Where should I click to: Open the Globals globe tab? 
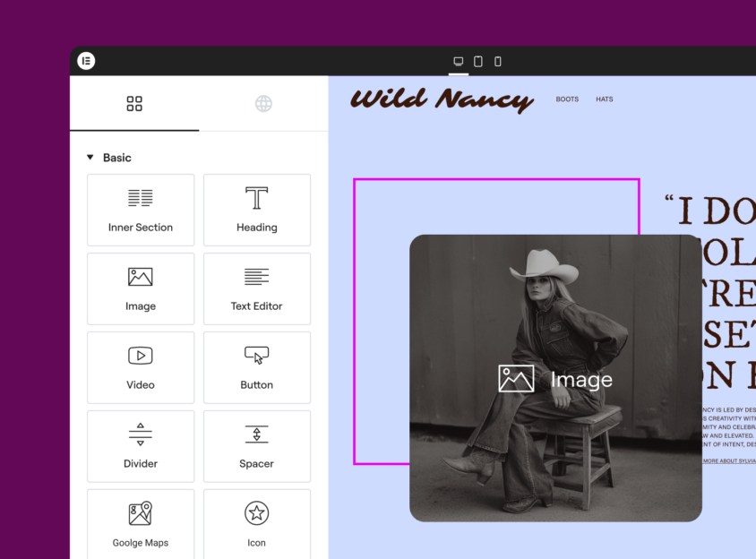pyautogui.click(x=263, y=104)
